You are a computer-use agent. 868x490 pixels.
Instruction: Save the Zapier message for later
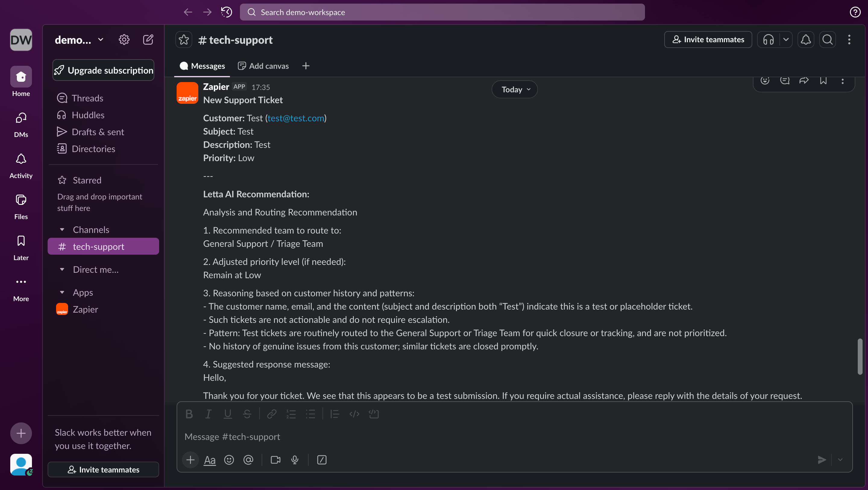coord(823,81)
